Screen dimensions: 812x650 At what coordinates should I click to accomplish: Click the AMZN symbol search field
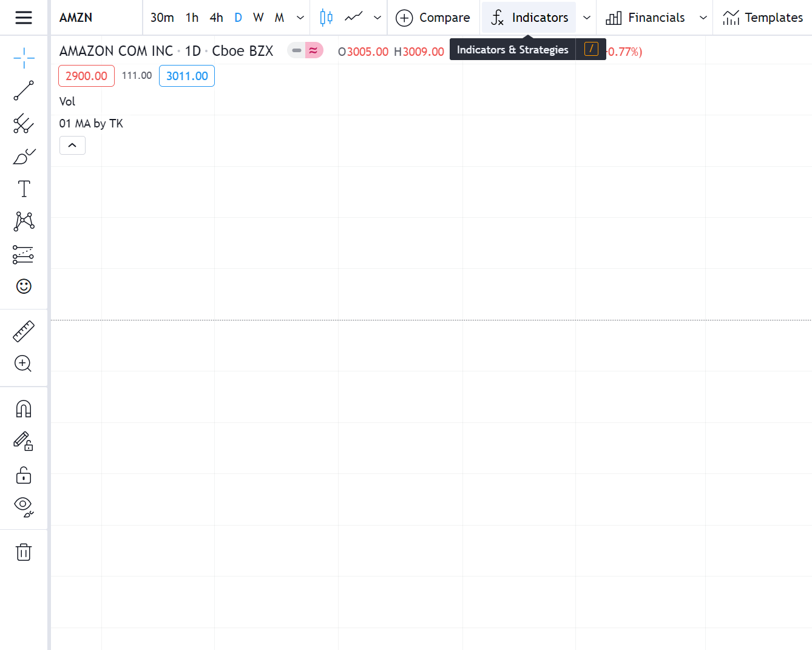tap(97, 18)
